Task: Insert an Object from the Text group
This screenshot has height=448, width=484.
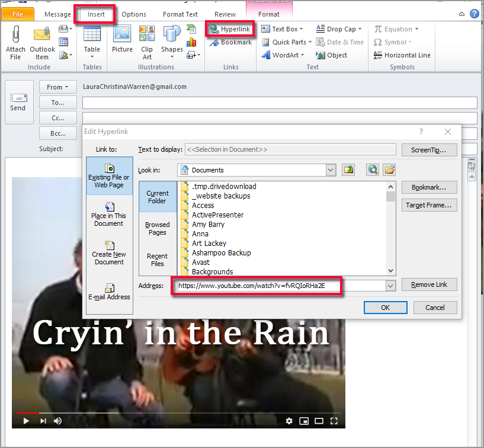Action: point(332,55)
